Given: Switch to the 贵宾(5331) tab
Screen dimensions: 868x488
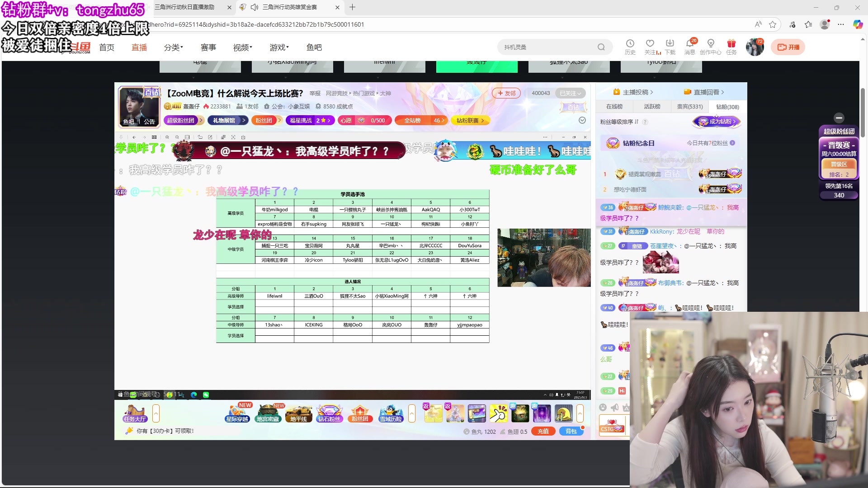Looking at the screenshot, I should click(690, 107).
